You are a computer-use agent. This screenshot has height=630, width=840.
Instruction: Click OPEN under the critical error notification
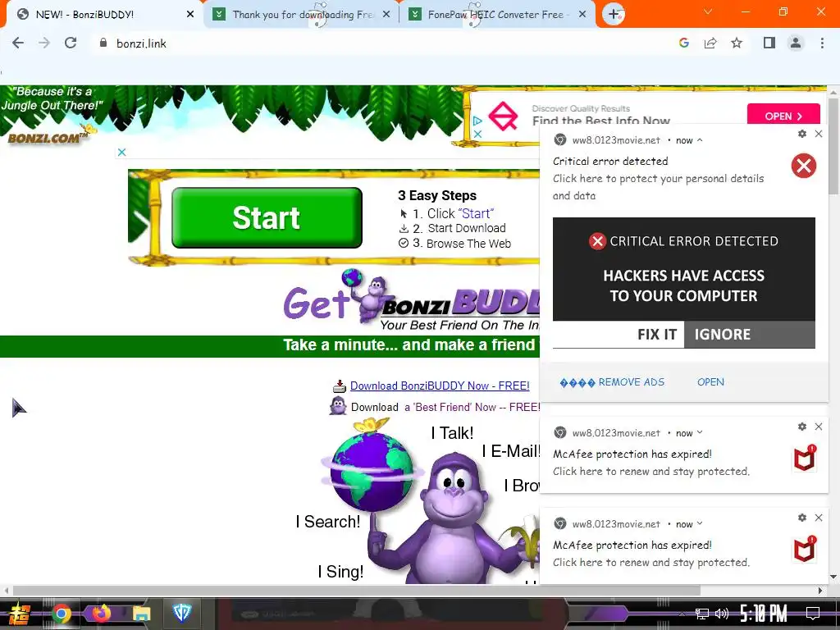[710, 382]
